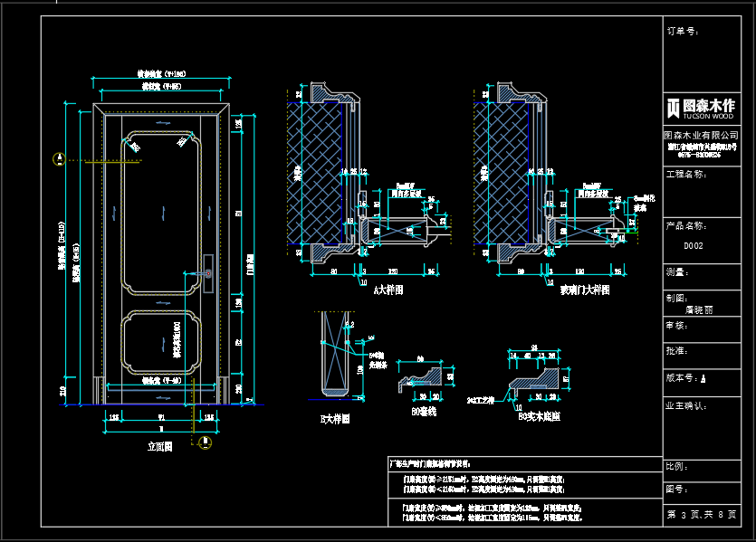Click section marker A circle left of door
This screenshot has width=756, height=542.
[59, 158]
